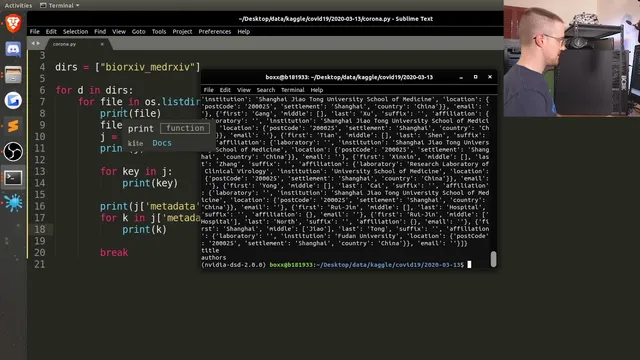Click print(key) on line 14
The width and height of the screenshot is (640, 360).
tap(150, 183)
